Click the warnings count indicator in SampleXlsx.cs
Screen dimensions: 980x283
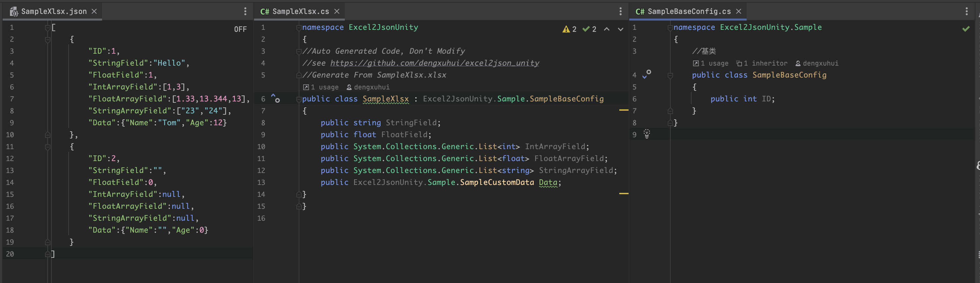click(x=570, y=29)
